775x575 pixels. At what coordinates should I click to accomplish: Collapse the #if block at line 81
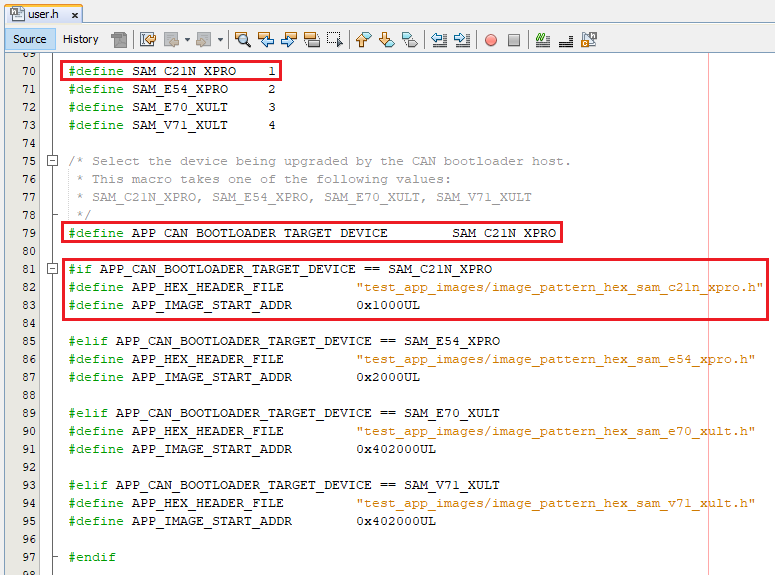coord(52,269)
